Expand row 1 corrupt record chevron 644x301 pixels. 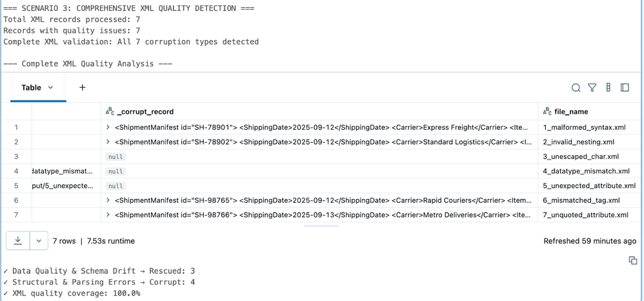108,127
